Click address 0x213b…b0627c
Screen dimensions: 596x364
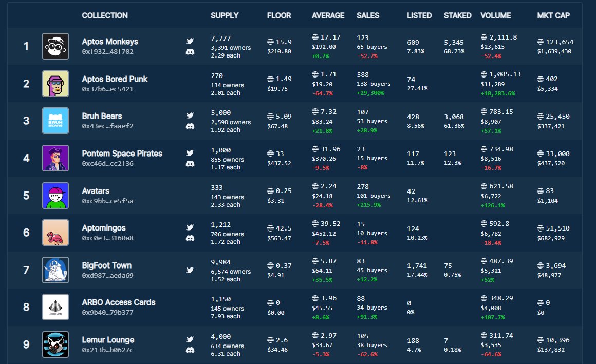(x=107, y=350)
